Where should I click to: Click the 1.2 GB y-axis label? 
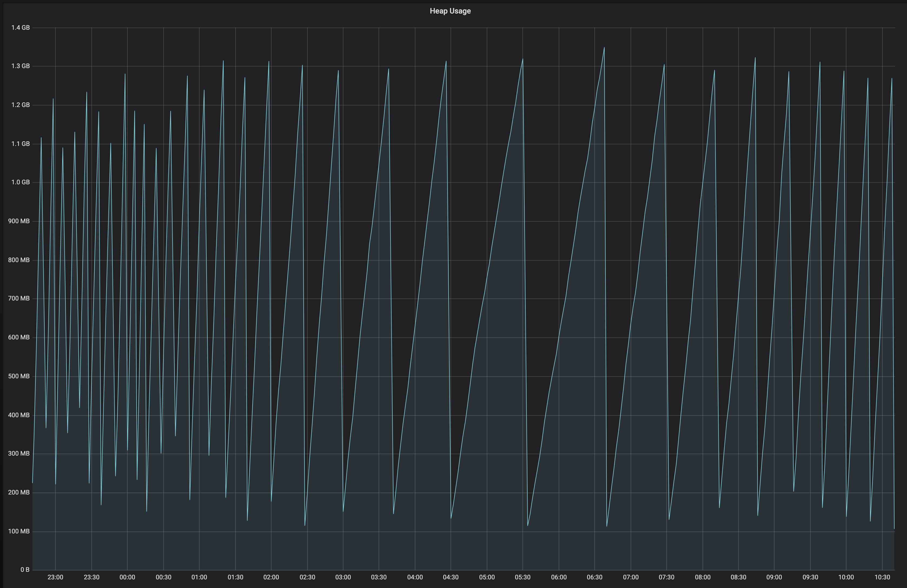point(20,105)
